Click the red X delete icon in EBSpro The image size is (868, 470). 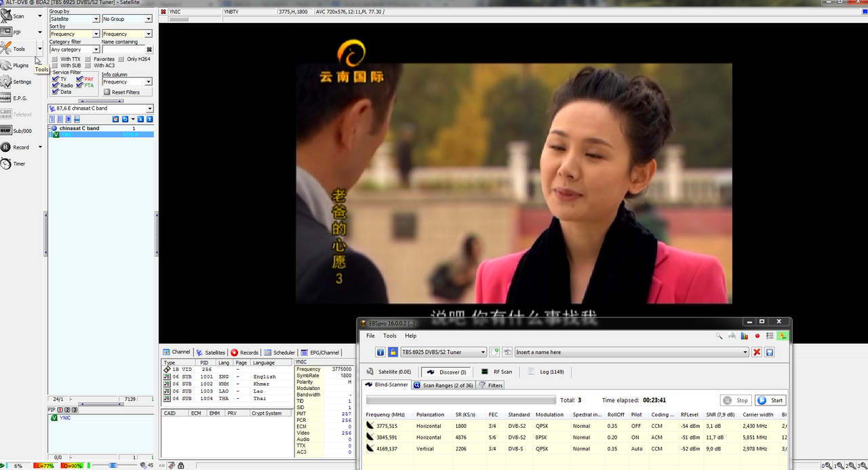click(x=757, y=352)
